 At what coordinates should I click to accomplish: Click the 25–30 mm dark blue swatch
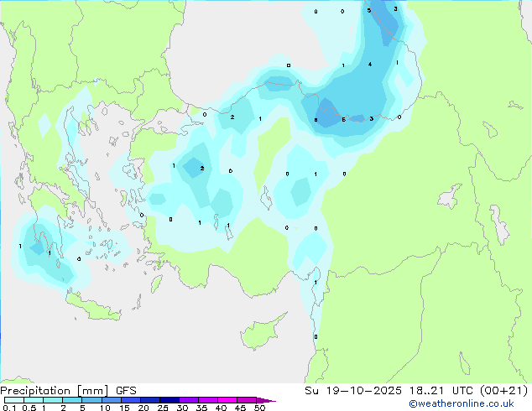(x=170, y=400)
